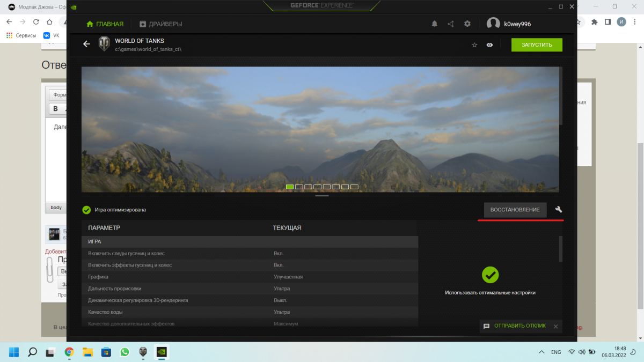Select the first screenshot indicator
The image size is (644, 362).
coord(290,187)
